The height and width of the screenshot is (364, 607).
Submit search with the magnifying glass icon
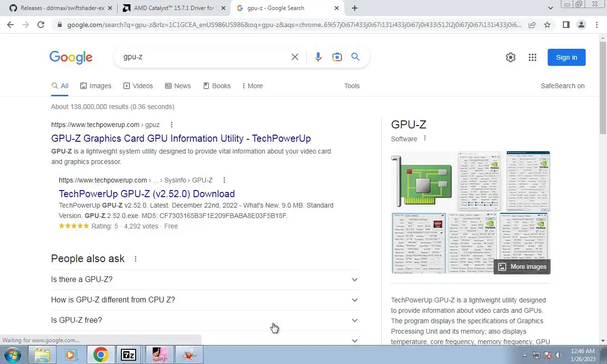[x=355, y=57]
